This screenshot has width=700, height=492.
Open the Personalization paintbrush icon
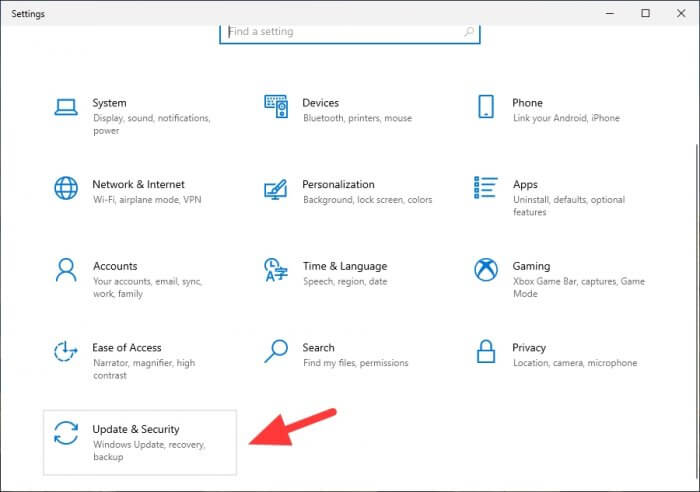tap(275, 189)
